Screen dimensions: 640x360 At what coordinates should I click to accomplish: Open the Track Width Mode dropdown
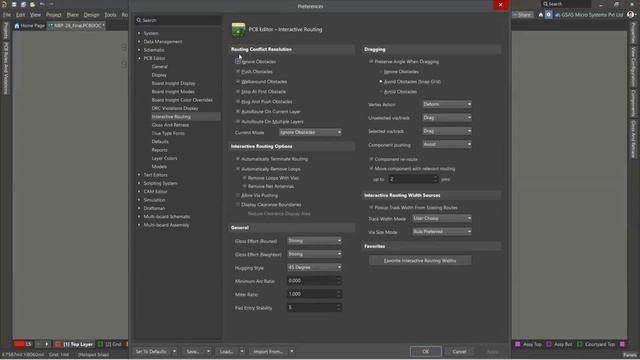(x=442, y=218)
